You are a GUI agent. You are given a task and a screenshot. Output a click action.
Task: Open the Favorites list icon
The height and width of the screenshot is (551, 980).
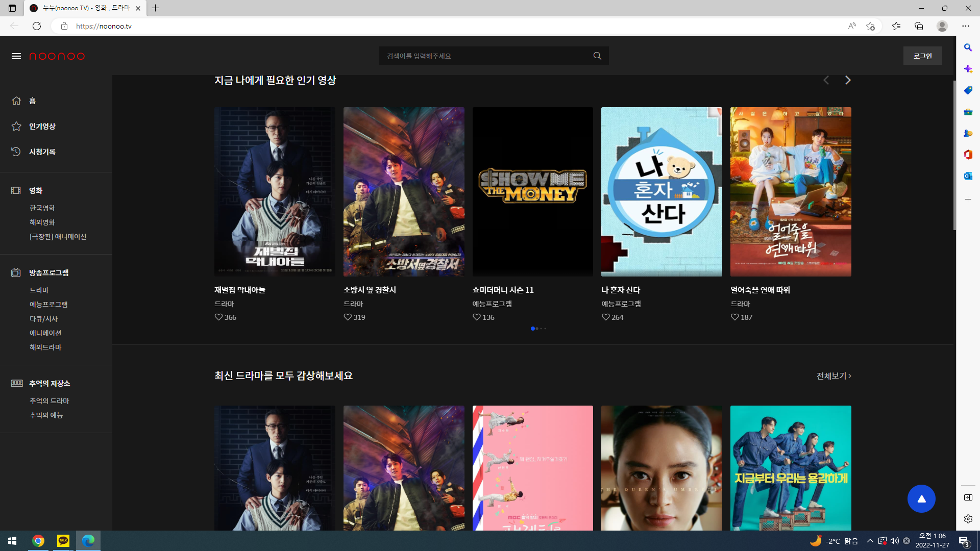point(896,26)
